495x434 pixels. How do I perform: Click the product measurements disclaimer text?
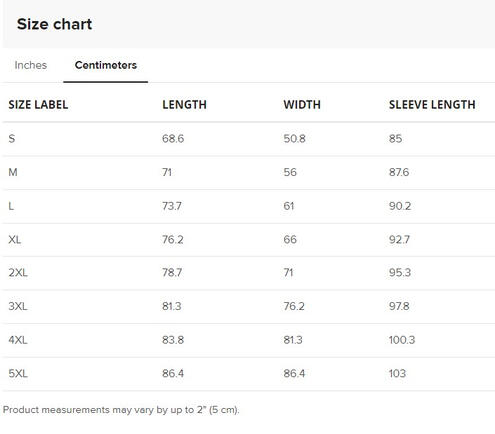point(121,410)
